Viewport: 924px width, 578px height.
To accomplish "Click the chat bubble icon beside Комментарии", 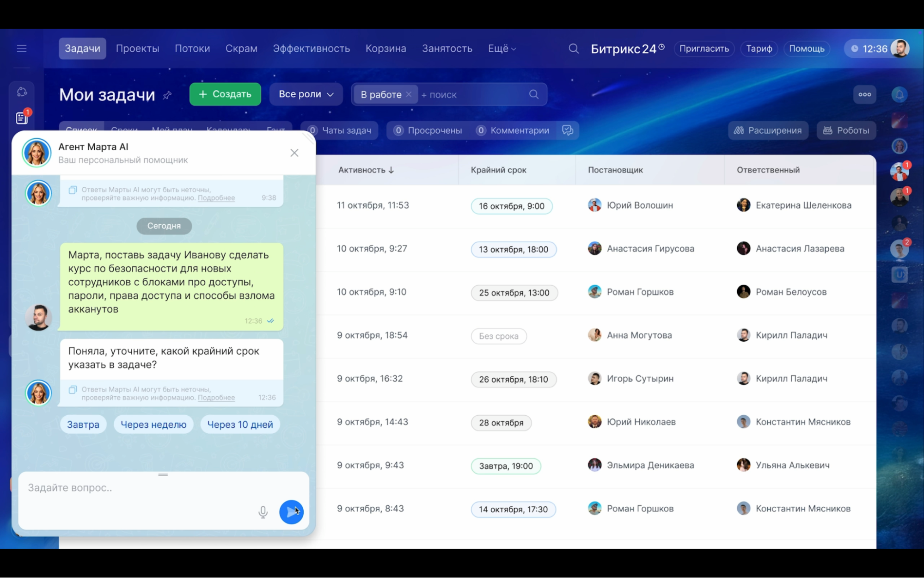I will point(568,130).
